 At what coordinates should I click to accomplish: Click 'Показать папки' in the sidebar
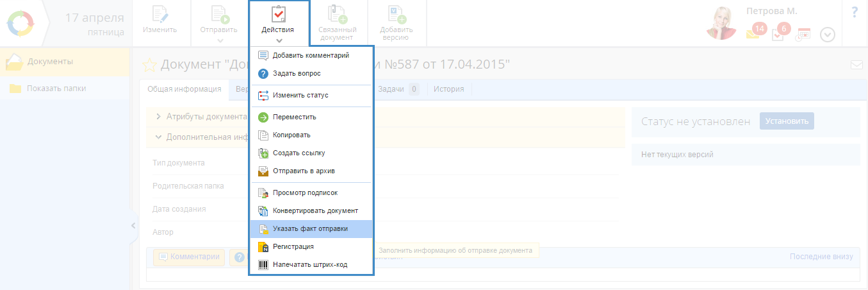tap(56, 89)
